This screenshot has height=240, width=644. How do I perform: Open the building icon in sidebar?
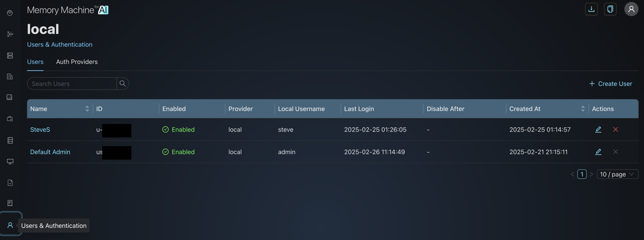coord(10,77)
